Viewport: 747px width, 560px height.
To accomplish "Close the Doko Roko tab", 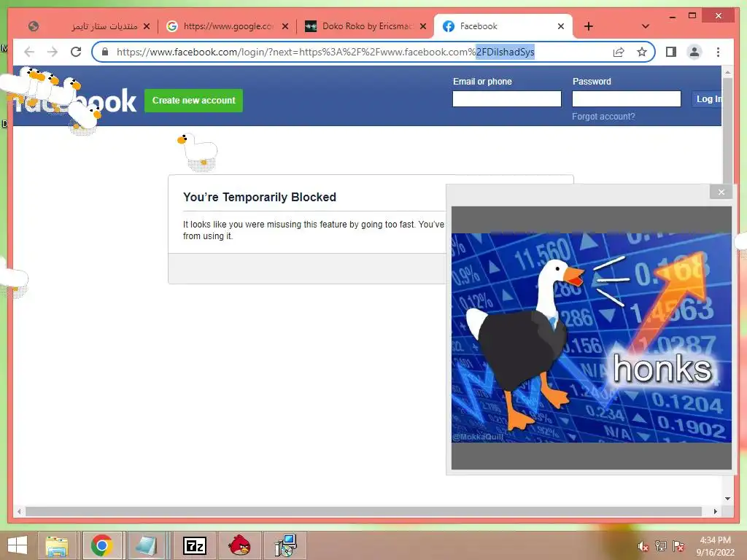I will coord(423,26).
